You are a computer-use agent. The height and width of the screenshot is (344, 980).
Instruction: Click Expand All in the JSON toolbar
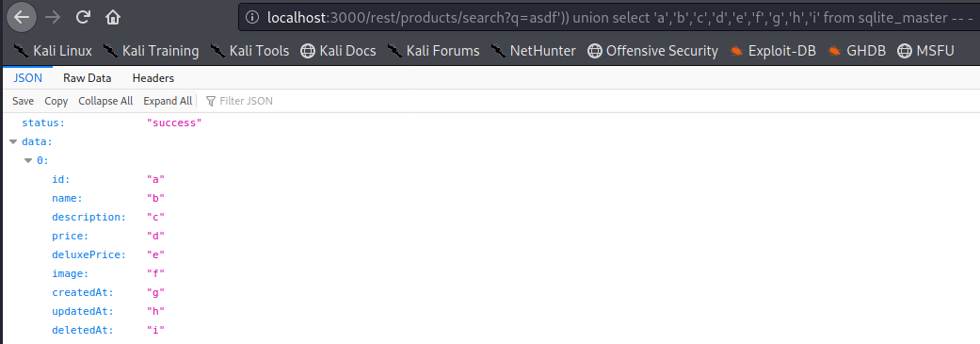[168, 101]
